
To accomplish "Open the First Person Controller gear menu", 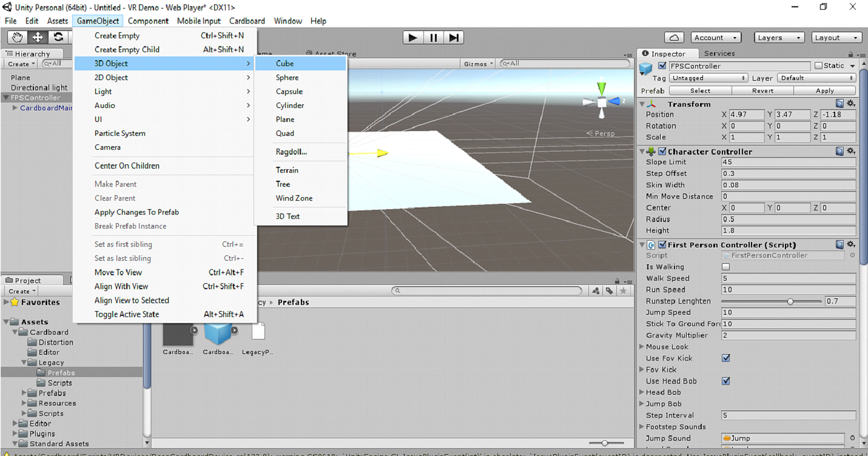I will (851, 245).
